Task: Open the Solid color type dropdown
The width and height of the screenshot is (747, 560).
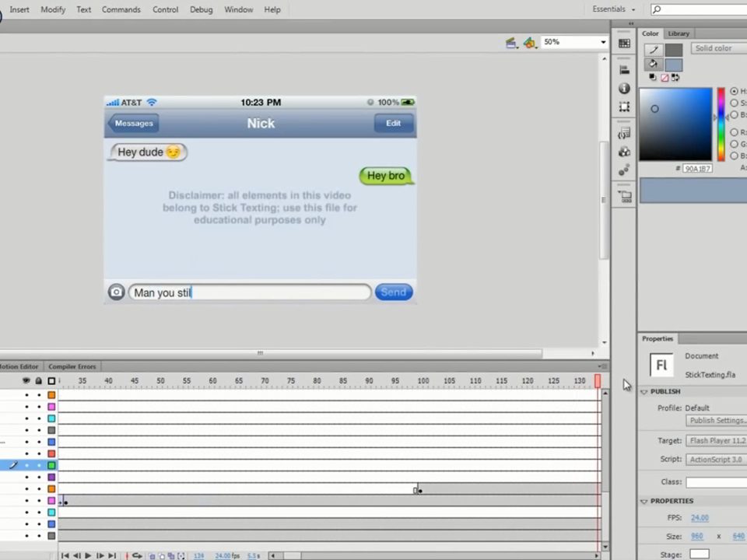Action: click(719, 48)
